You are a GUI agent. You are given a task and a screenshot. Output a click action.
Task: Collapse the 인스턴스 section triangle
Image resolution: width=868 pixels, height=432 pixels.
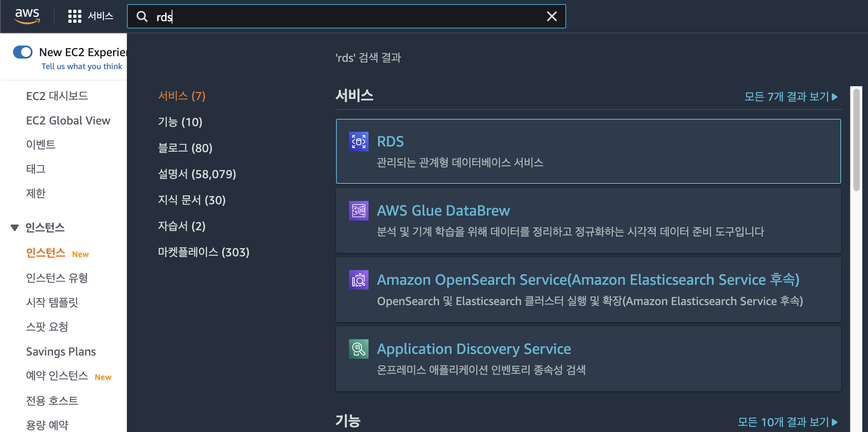[x=15, y=227]
